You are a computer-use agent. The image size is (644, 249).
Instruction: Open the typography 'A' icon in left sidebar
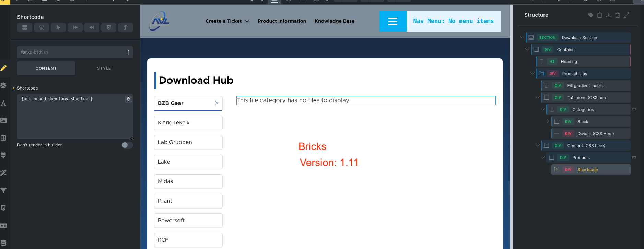point(3,103)
